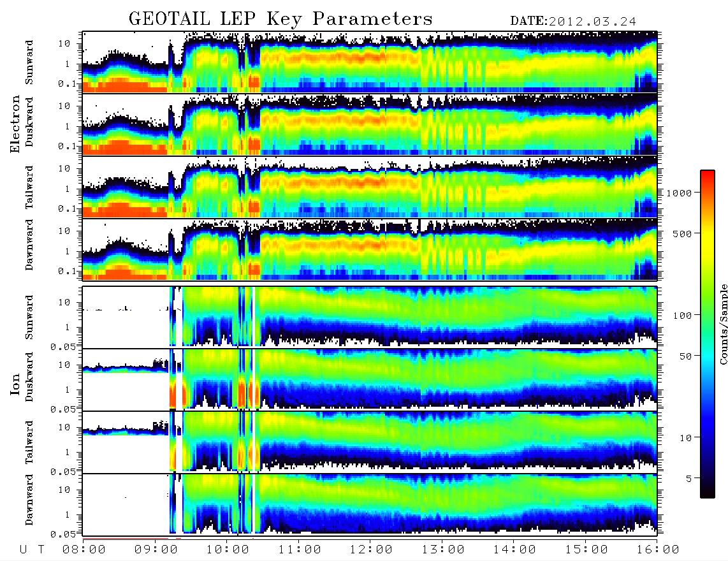
Task: Click the 11:00 time axis label
Action: point(300,550)
